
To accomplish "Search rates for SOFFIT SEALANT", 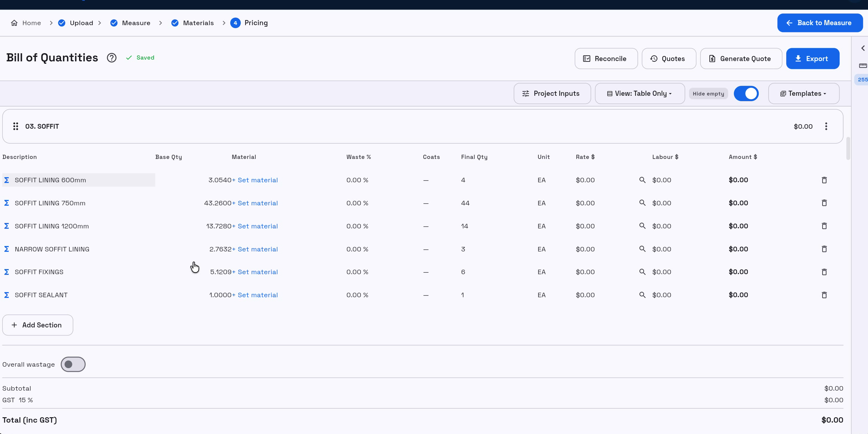I will (x=642, y=295).
